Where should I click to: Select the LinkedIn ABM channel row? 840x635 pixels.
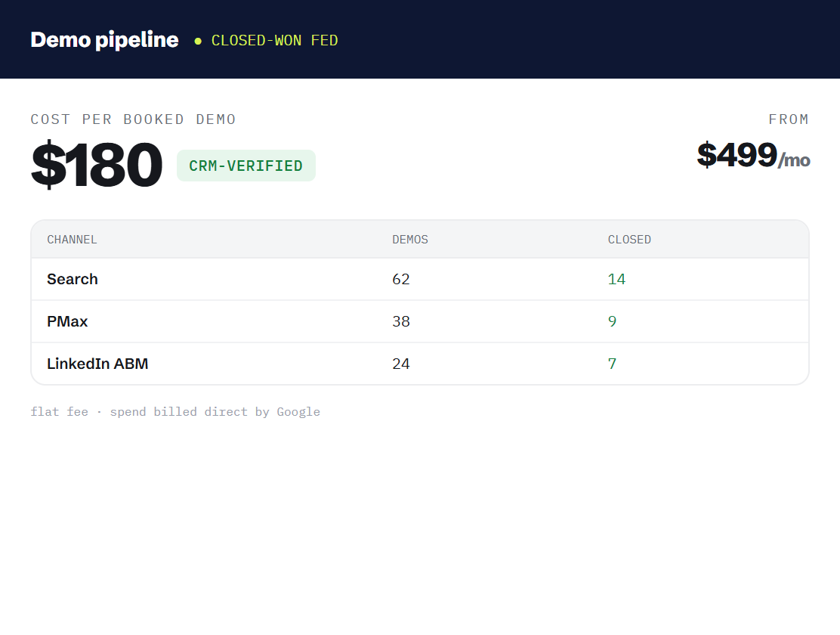(420, 364)
